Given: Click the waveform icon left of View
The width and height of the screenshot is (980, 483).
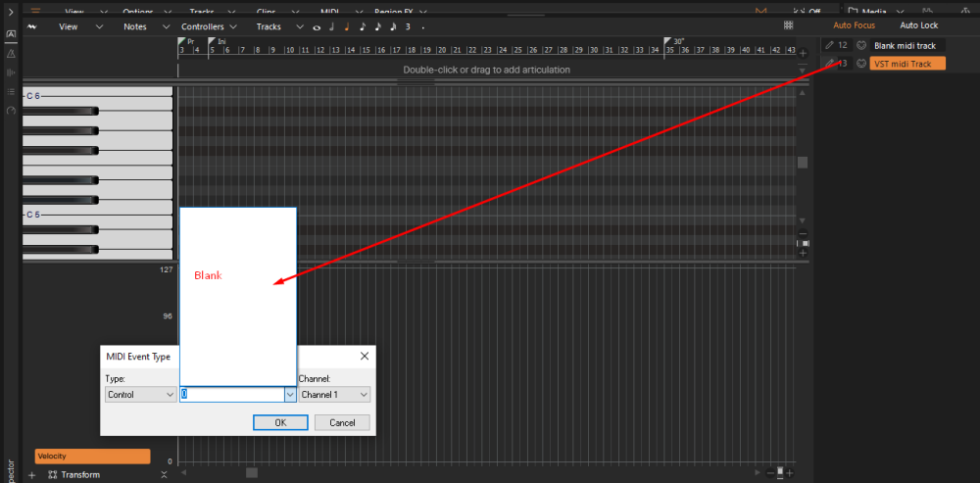Looking at the screenshot, I should 31,26.
